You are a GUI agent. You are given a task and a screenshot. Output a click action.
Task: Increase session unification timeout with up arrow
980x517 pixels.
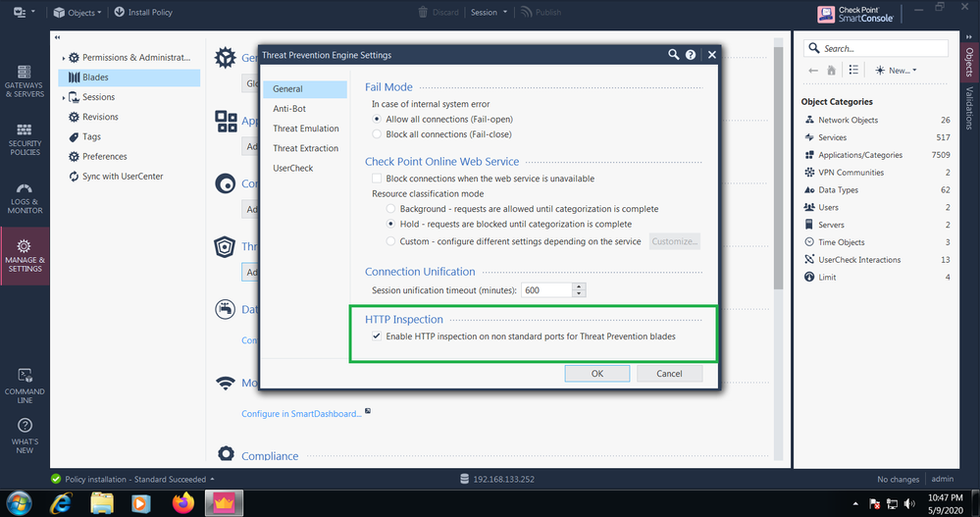coord(579,286)
